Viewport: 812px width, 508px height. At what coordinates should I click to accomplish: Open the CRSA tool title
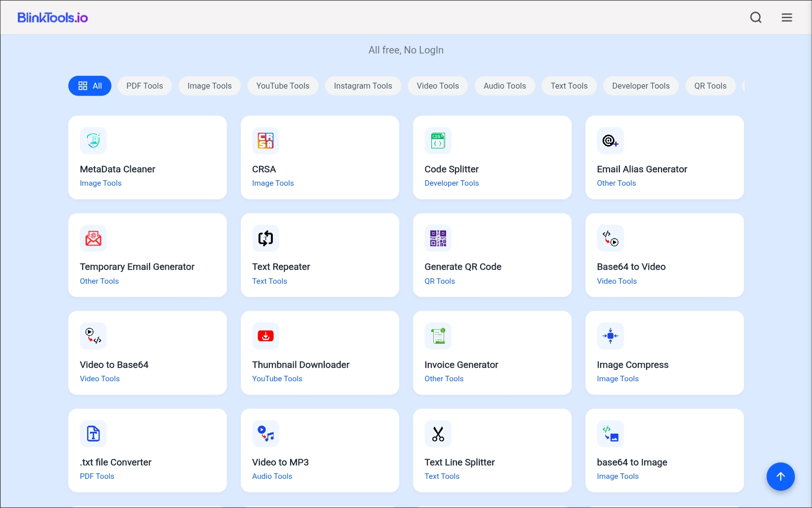pos(264,169)
